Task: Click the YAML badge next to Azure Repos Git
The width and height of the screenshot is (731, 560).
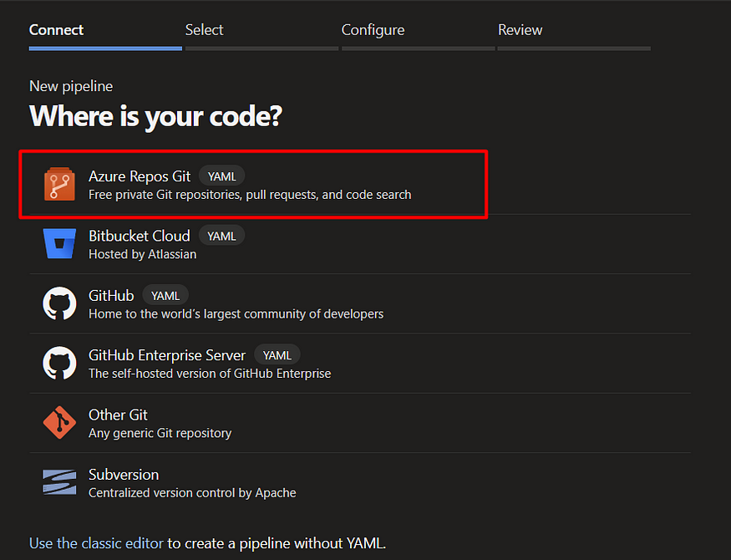Action: tap(222, 176)
